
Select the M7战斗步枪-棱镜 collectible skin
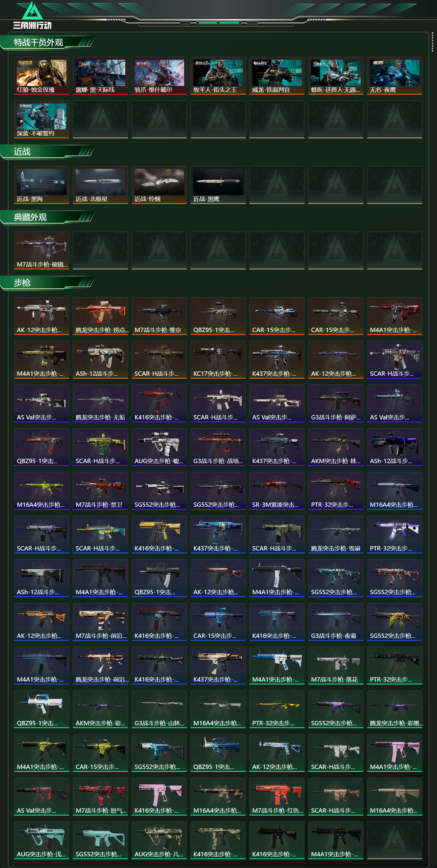(41, 250)
